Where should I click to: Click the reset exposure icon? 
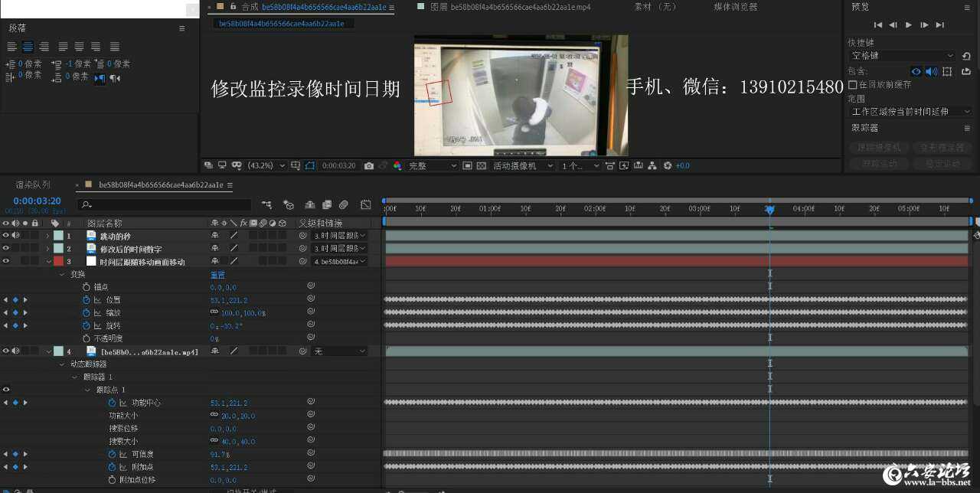click(x=668, y=165)
